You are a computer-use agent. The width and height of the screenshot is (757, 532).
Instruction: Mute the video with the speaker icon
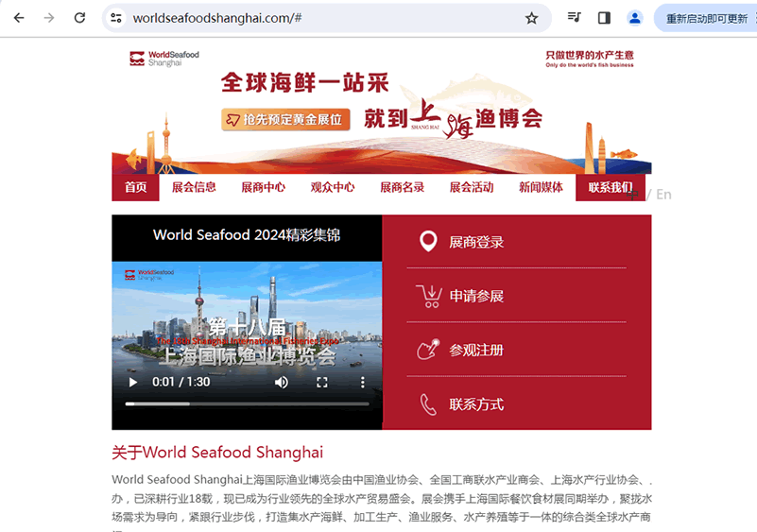[282, 383]
